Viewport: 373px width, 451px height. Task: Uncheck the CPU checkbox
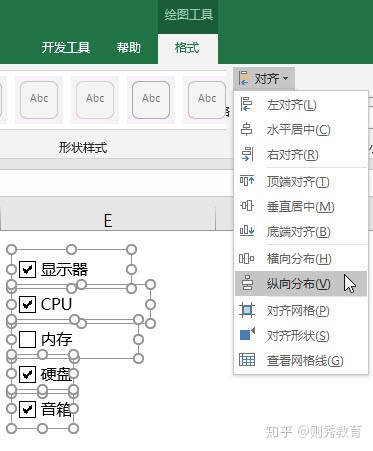tap(27, 304)
